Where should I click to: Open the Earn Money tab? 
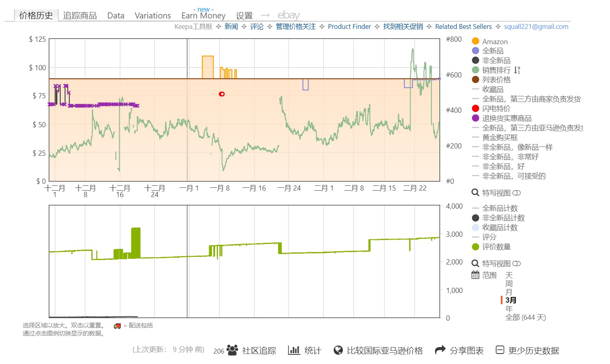coord(203,15)
